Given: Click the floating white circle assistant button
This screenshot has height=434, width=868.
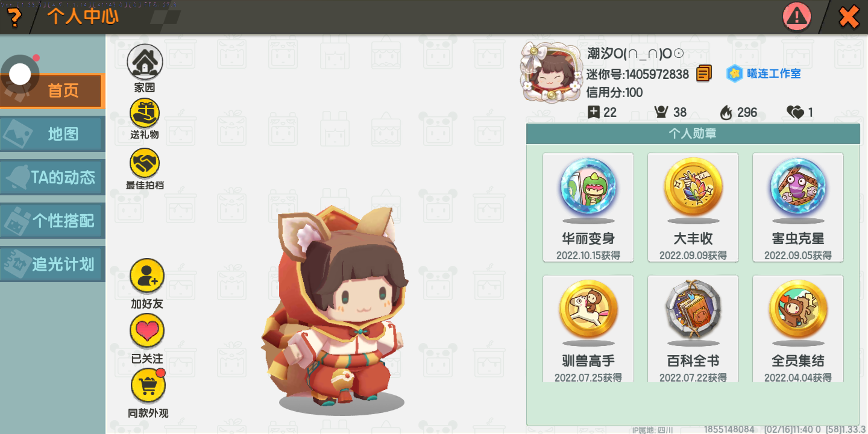Looking at the screenshot, I should point(20,74).
